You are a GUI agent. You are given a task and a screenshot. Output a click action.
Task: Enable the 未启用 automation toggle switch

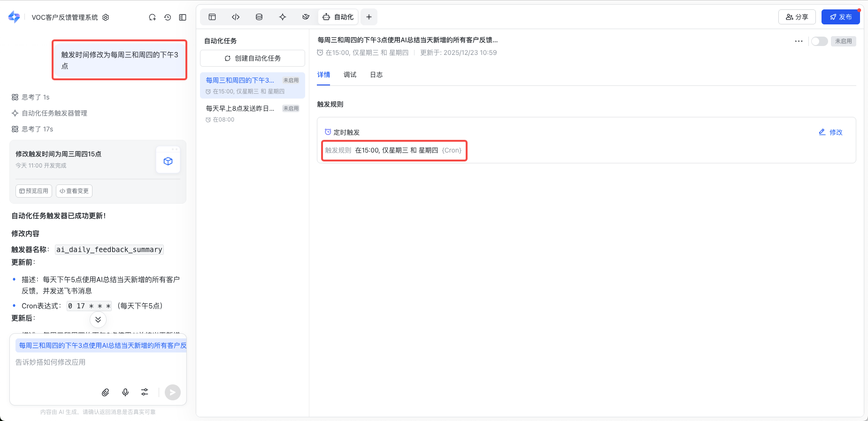point(819,41)
